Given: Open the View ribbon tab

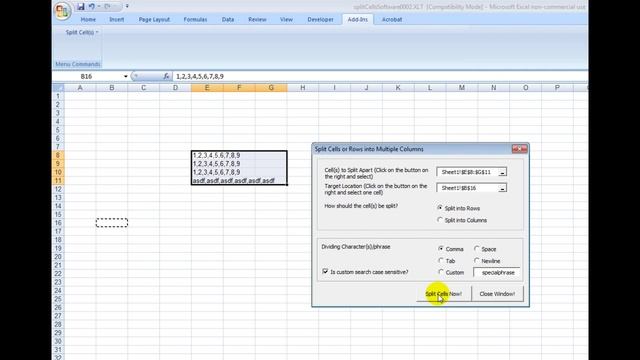Looking at the screenshot, I should click(286, 20).
